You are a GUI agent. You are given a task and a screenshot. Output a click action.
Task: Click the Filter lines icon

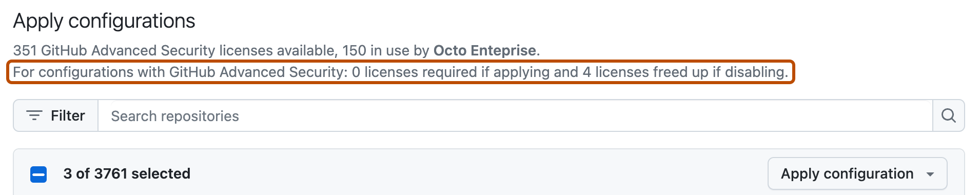coord(34,116)
